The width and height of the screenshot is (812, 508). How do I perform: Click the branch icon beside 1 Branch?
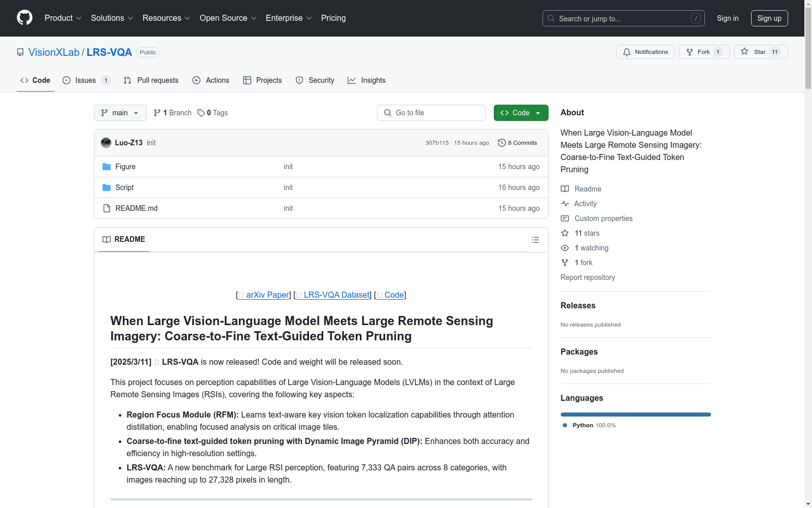[157, 113]
